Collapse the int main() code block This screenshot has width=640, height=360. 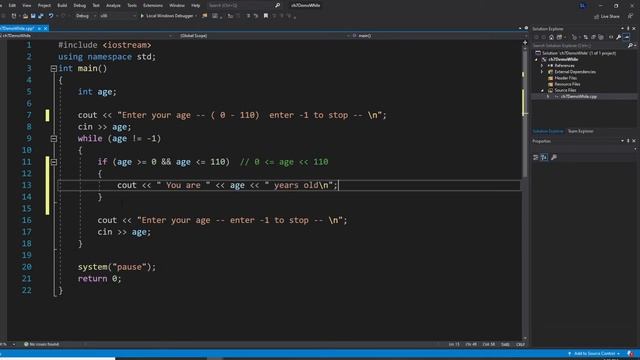[x=53, y=69]
